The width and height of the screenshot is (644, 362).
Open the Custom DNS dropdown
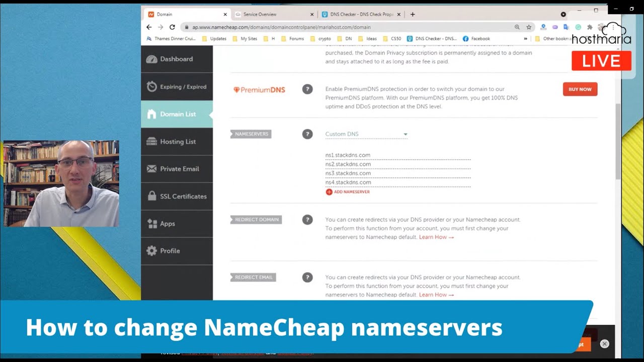366,134
